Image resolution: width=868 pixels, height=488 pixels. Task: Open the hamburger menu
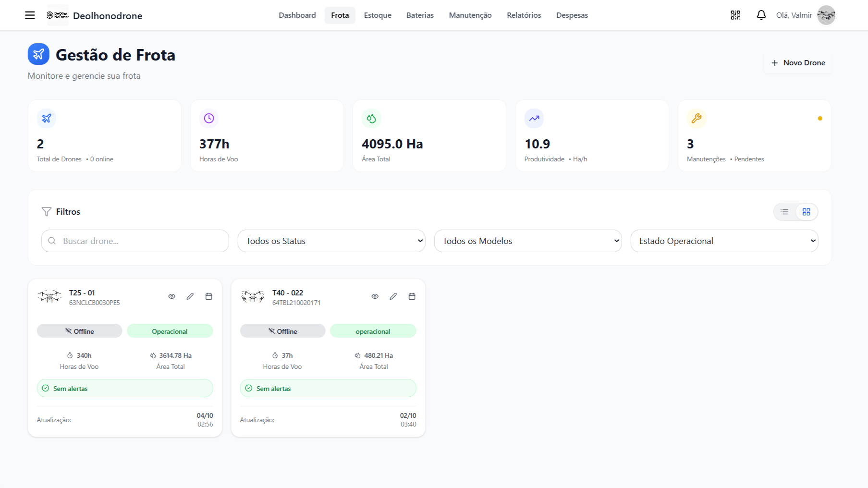coord(30,15)
